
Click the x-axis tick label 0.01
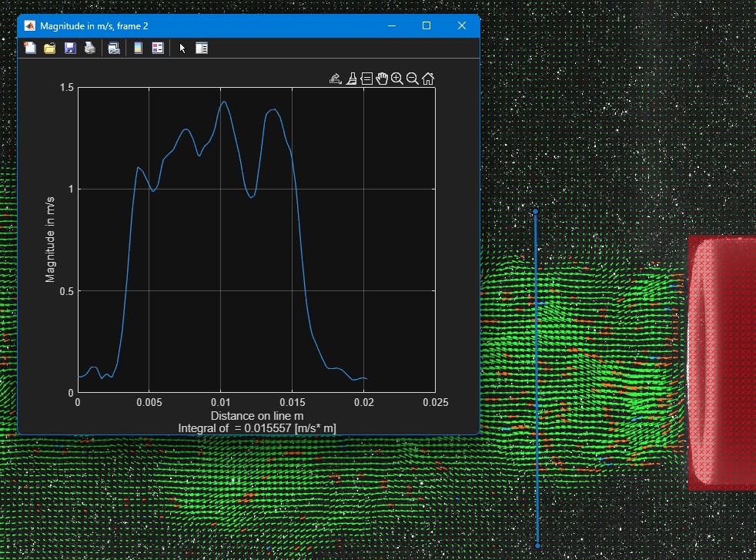click(220, 402)
